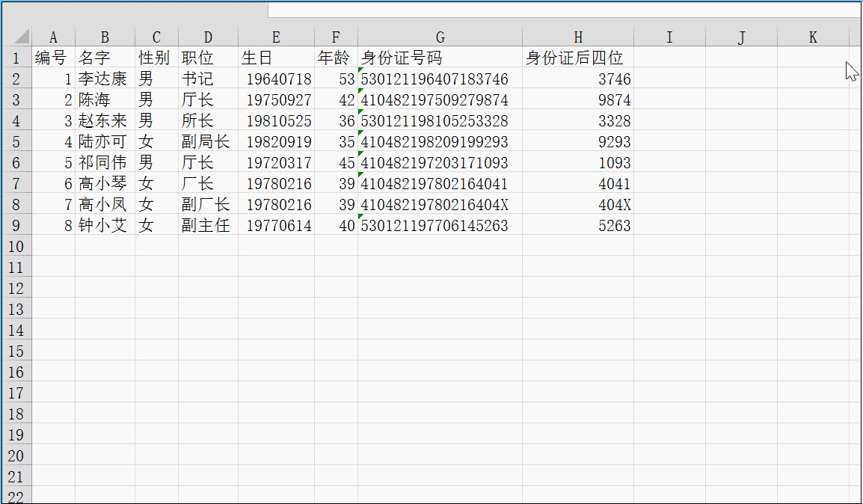Click the cell showing birthday 19640718
This screenshot has width=863, height=504.
point(276,78)
